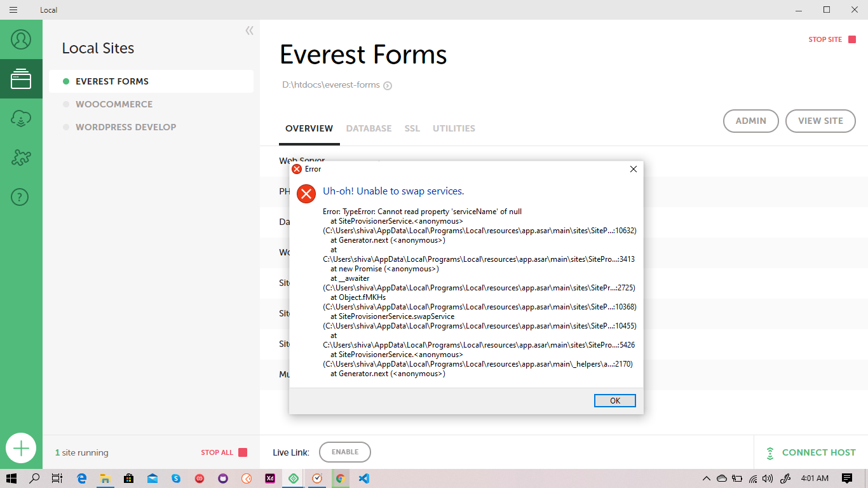Open the Help question mark icon

(x=21, y=197)
